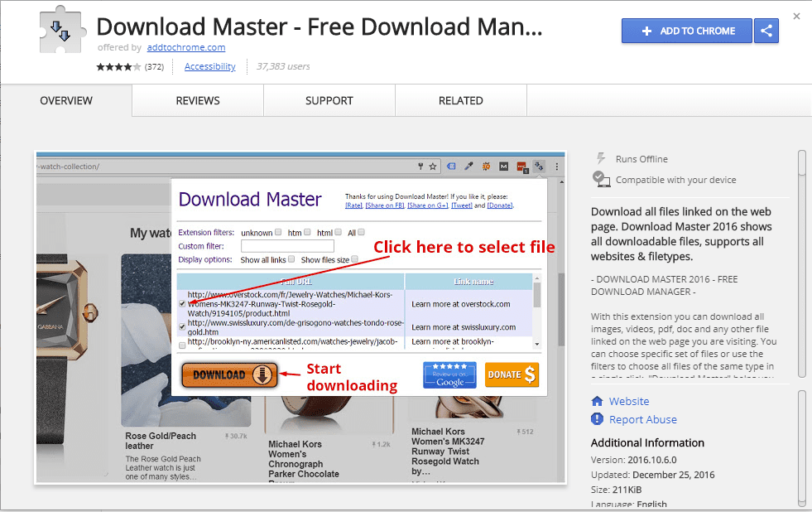Toggle the htm extension filter checkbox

point(307,232)
